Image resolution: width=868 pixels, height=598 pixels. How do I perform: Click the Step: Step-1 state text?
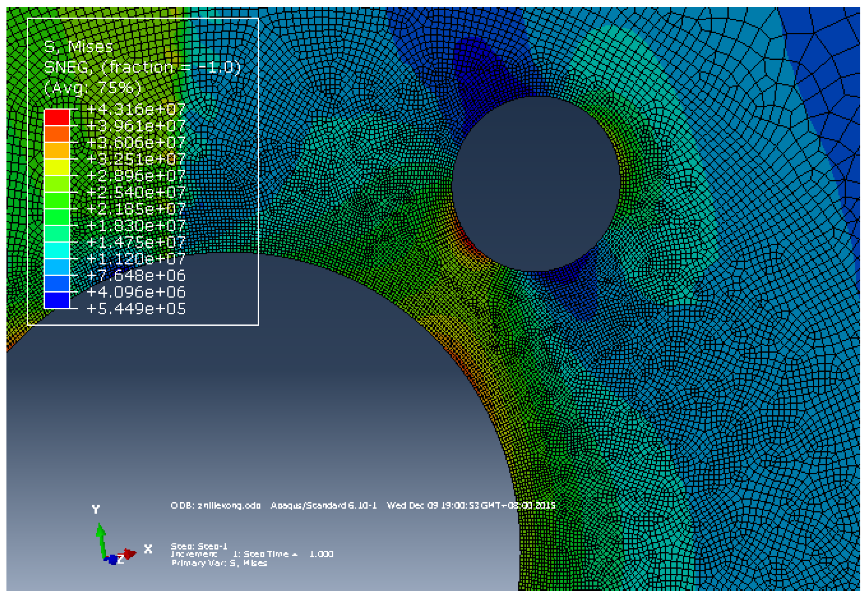pyautogui.click(x=199, y=546)
